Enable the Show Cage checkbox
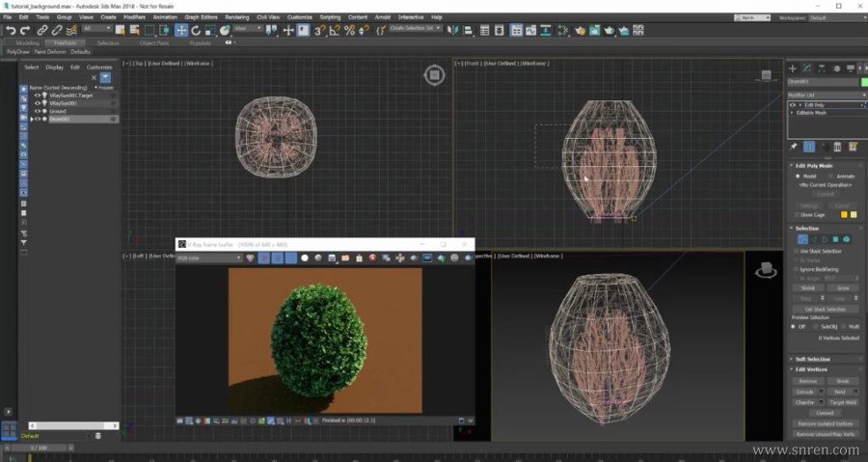The width and height of the screenshot is (868, 462). pyautogui.click(x=794, y=214)
